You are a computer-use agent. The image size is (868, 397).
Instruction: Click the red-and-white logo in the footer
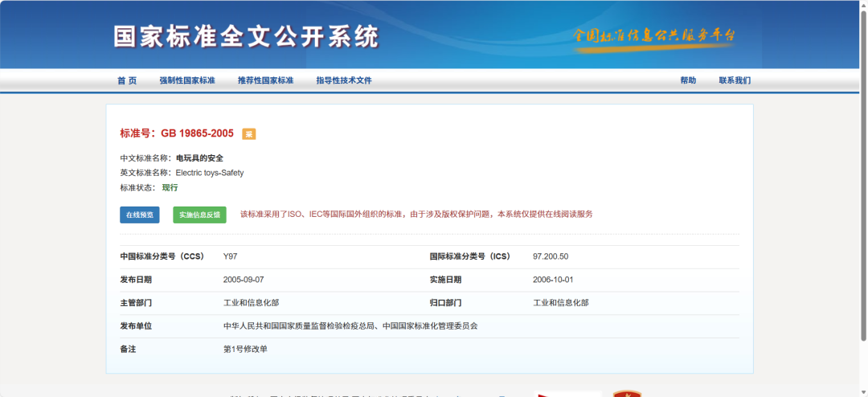tap(567, 394)
